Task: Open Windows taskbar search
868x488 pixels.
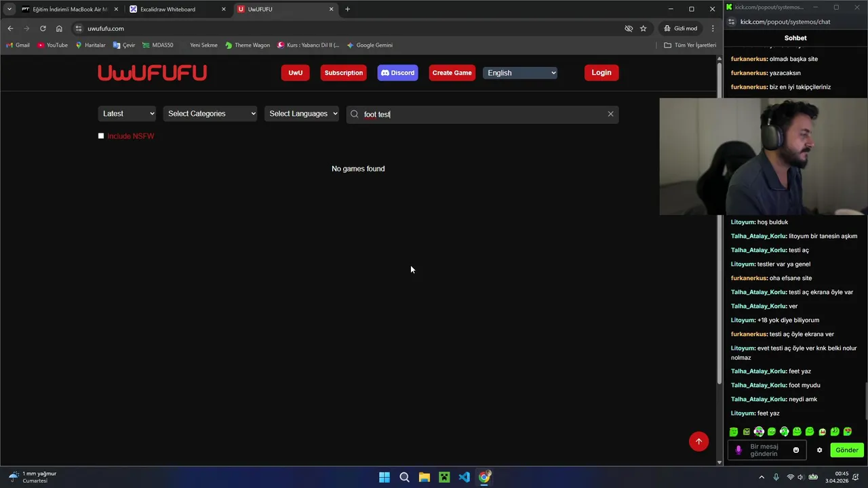Action: 404,477
